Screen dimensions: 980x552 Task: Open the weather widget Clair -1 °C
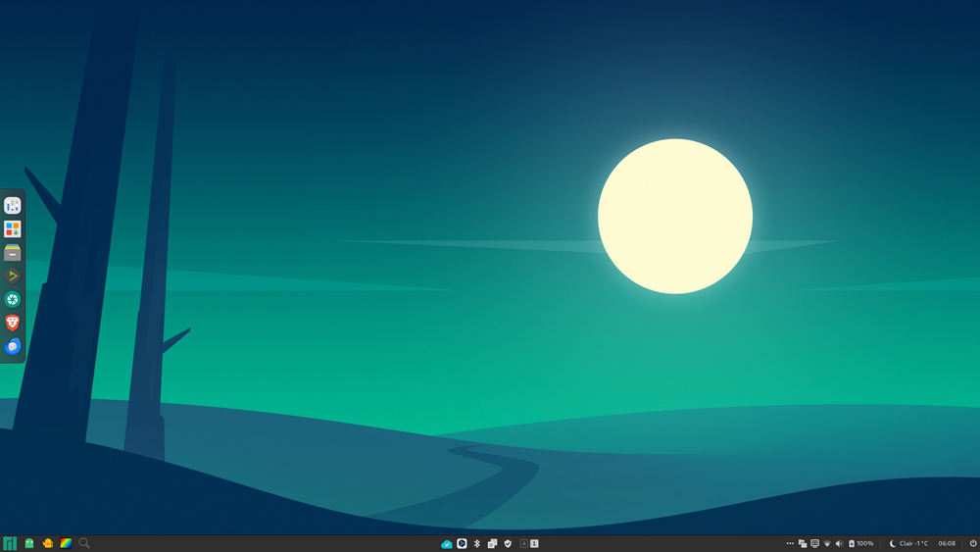click(x=908, y=543)
